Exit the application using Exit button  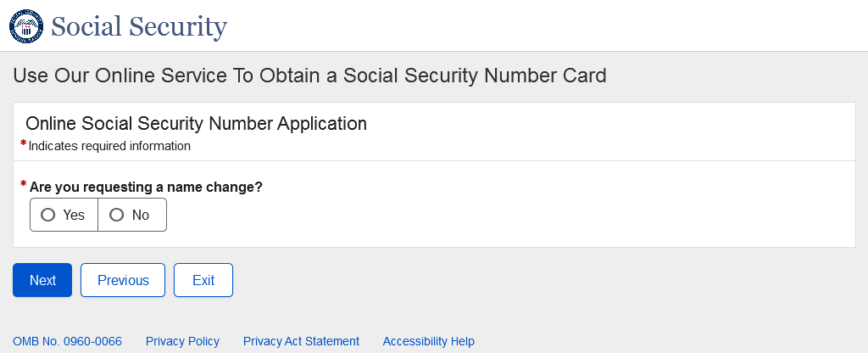(x=203, y=280)
